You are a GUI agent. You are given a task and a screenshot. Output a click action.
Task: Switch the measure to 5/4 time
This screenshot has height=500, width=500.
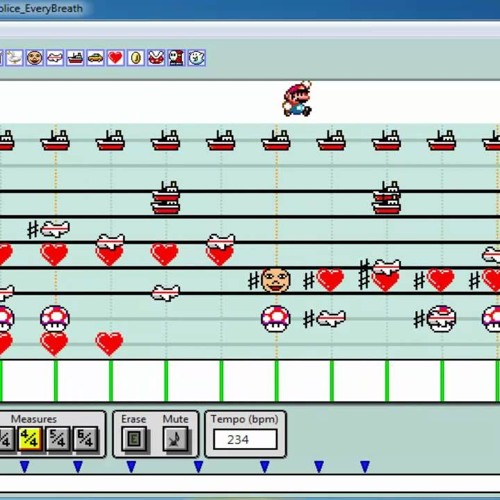(58, 438)
